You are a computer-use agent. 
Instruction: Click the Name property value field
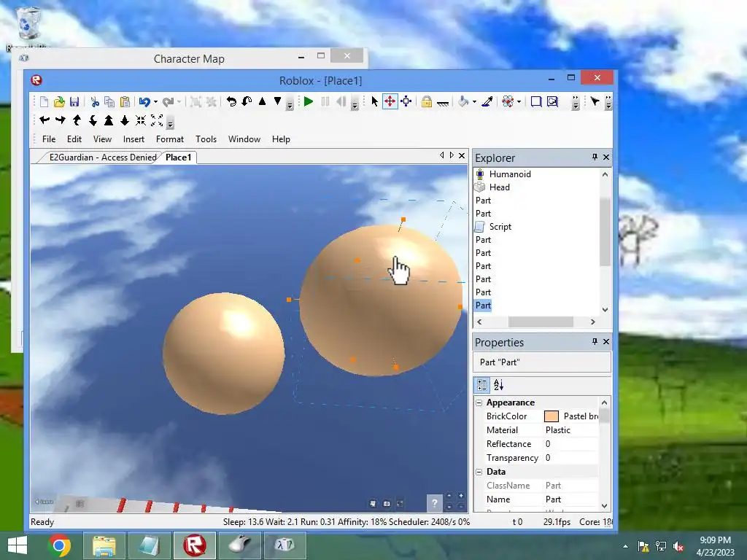click(x=570, y=499)
